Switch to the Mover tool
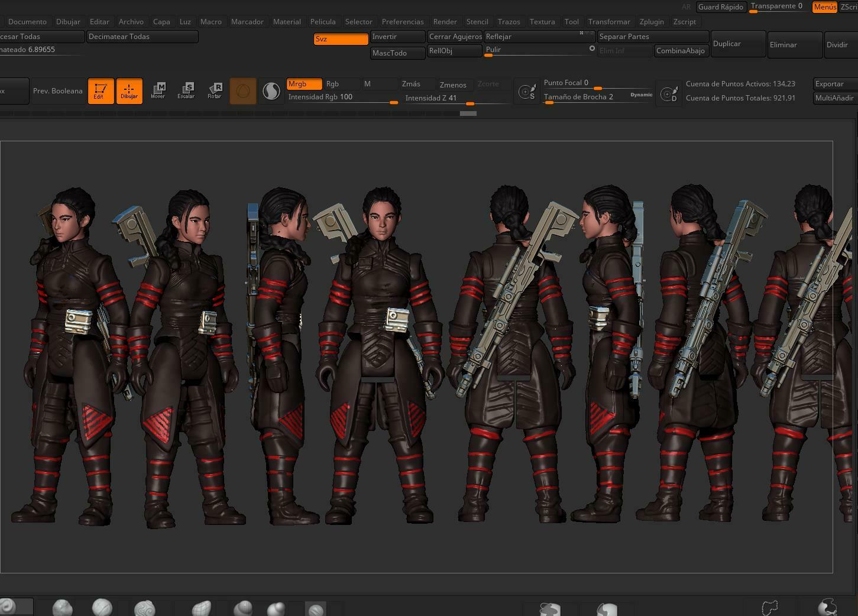Viewport: 858px width, 616px height. 158,90
